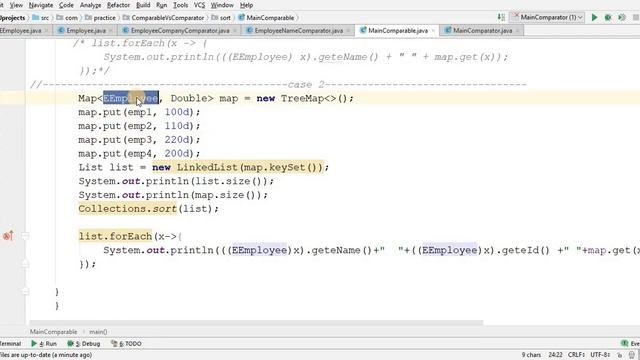
Task: Close the Employee.java tab
Action: (111, 31)
